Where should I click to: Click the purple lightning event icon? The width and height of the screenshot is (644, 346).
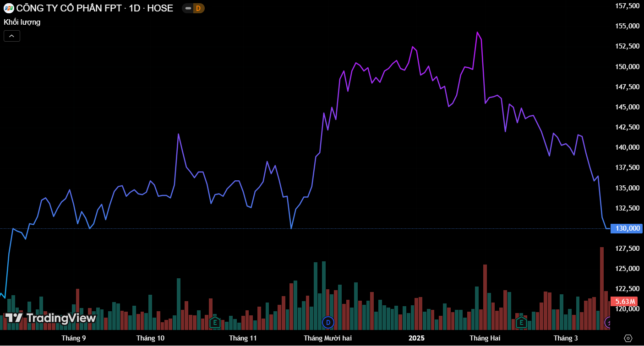[x=608, y=322]
